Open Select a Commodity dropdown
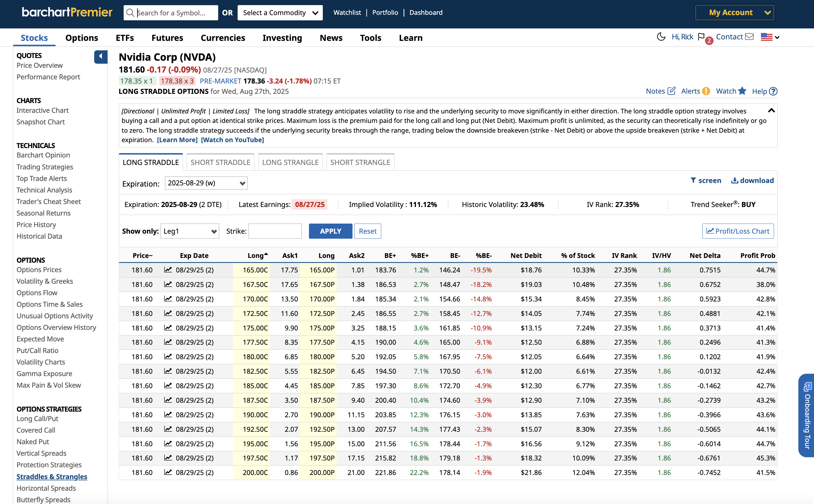The image size is (814, 504). [x=280, y=13]
